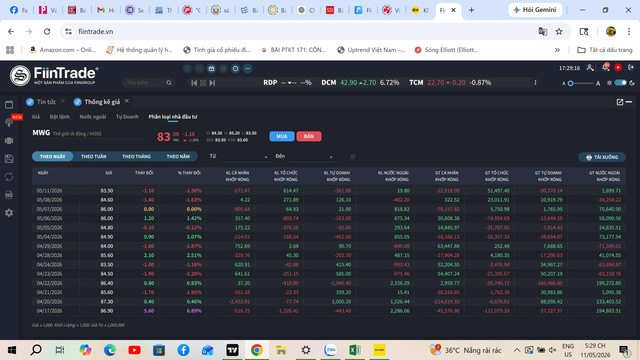Click the ticker previous skip-back control
640x360 pixels.
click(x=194, y=83)
